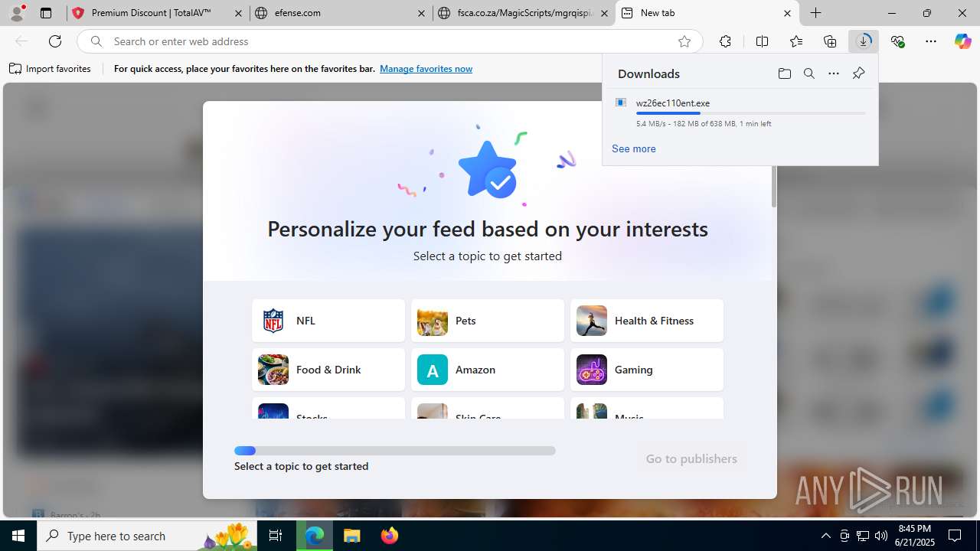Select the NFL topic

click(328, 321)
